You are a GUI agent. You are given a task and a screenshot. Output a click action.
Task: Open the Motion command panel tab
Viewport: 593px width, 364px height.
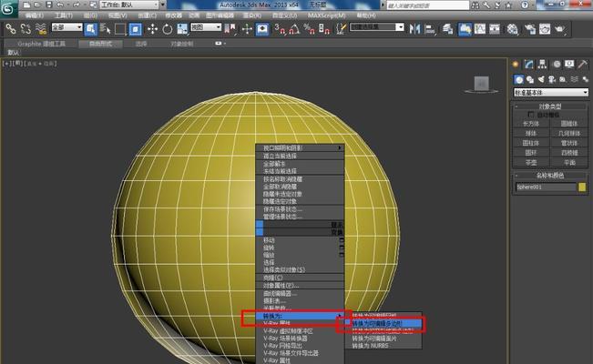[557, 65]
